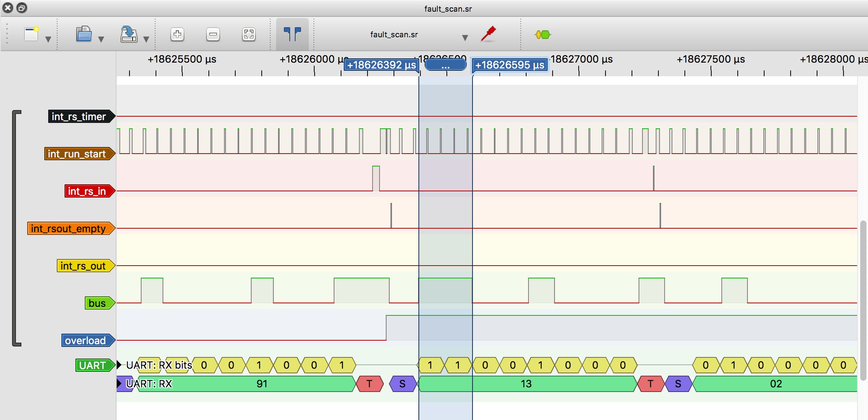Image resolution: width=868 pixels, height=420 pixels.
Task: Select the int_rs_timer channel label
Action: (79, 117)
